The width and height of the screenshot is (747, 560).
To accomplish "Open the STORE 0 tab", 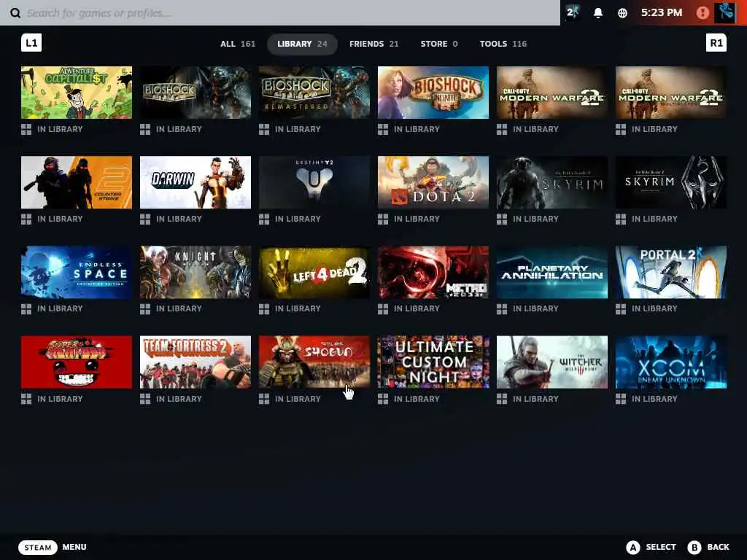I will (x=438, y=44).
